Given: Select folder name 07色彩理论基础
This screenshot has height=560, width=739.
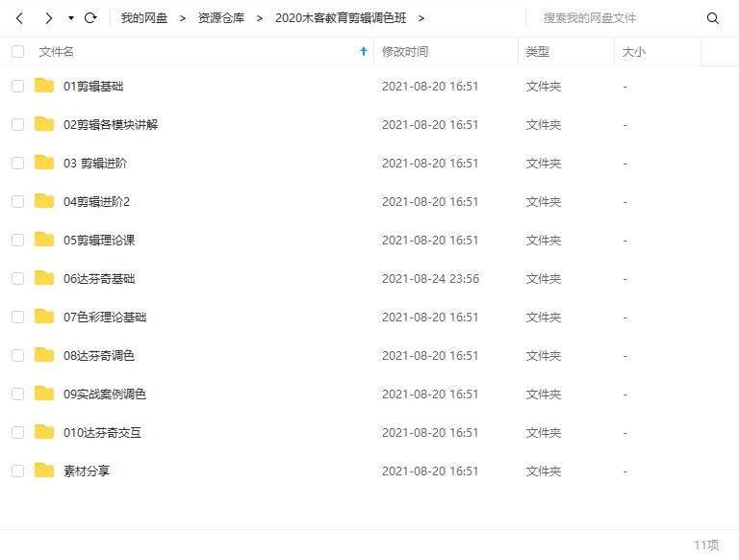Looking at the screenshot, I should (x=105, y=318).
